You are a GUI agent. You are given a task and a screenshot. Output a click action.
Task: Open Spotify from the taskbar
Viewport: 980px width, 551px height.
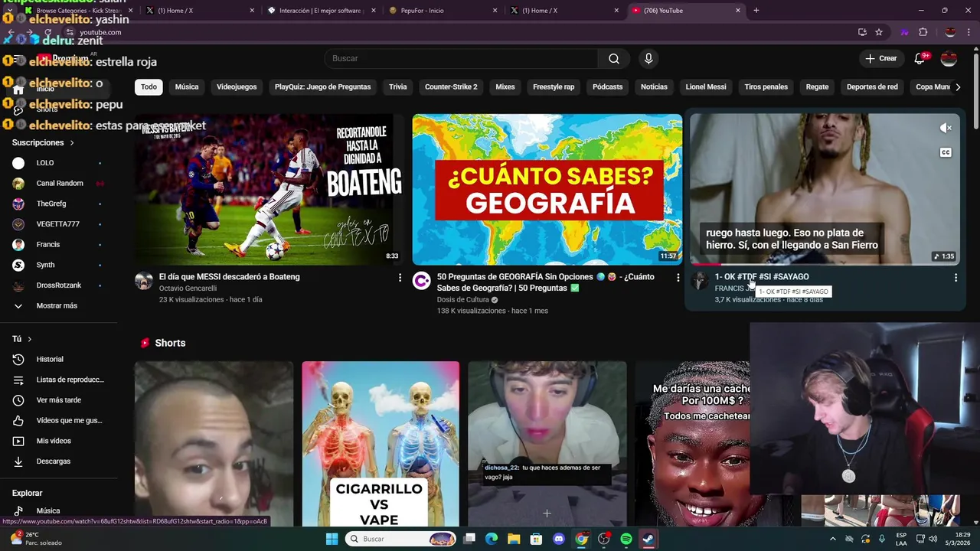(x=626, y=539)
